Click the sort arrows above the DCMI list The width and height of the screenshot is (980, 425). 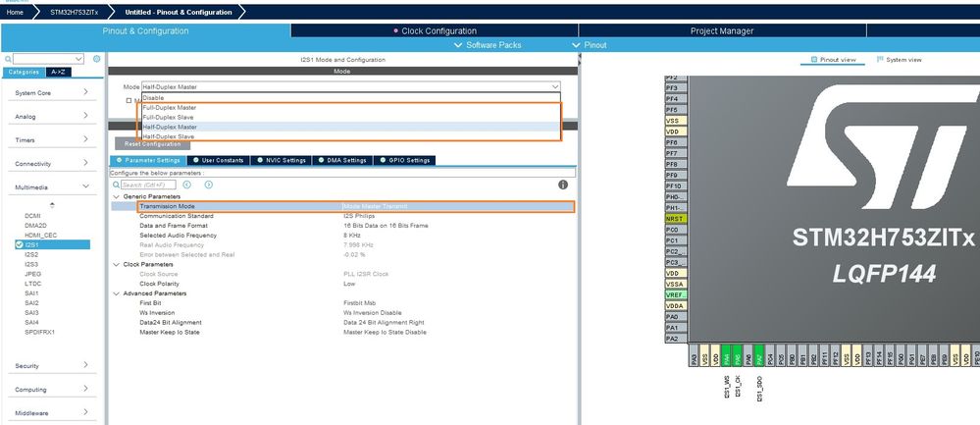[52, 205]
